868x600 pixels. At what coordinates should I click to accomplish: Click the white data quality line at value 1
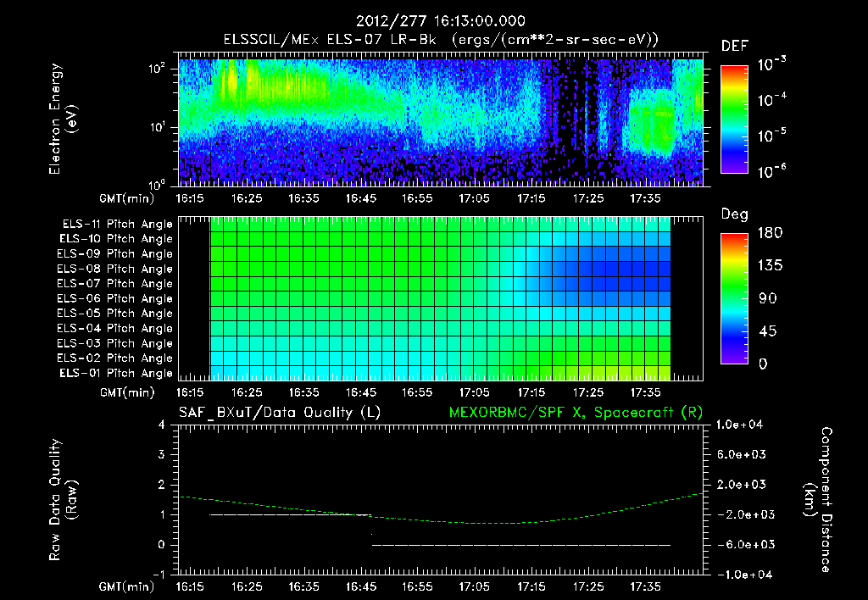(x=291, y=514)
